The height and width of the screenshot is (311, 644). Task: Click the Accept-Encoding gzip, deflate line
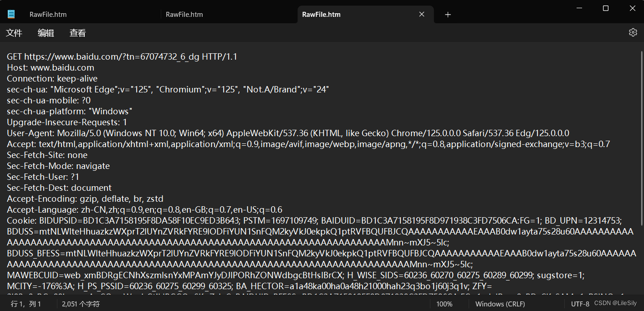pyautogui.click(x=85, y=199)
